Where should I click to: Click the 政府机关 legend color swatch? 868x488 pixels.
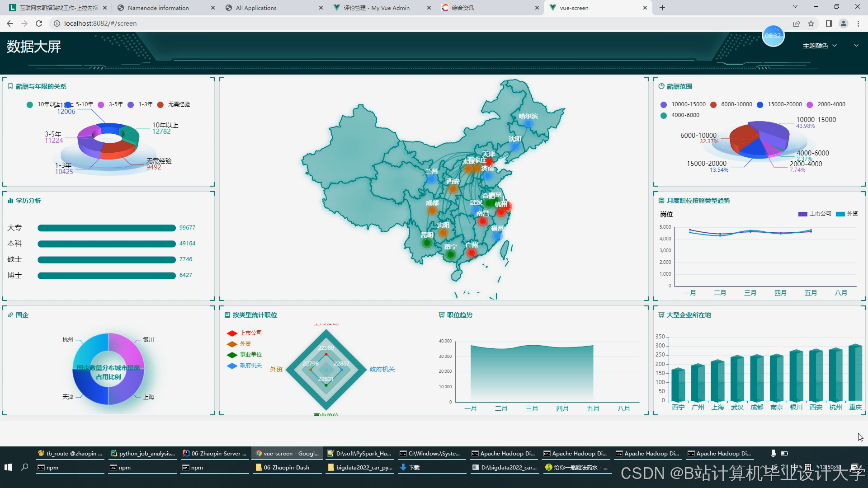coord(232,366)
